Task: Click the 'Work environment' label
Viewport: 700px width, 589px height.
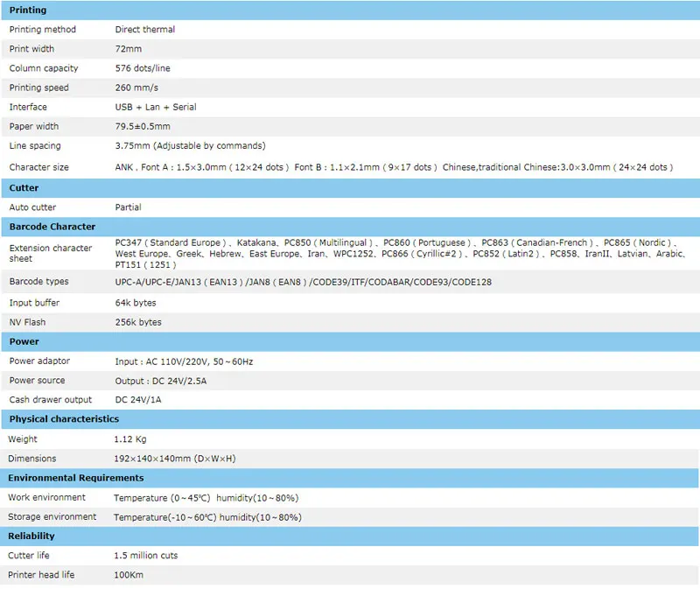Action: 46,497
